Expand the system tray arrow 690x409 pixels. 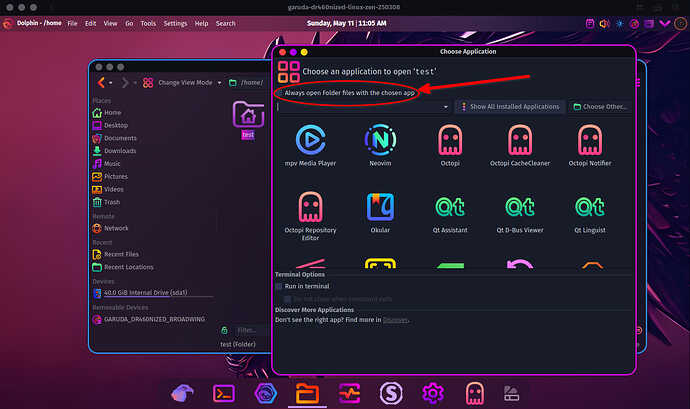tap(664, 24)
